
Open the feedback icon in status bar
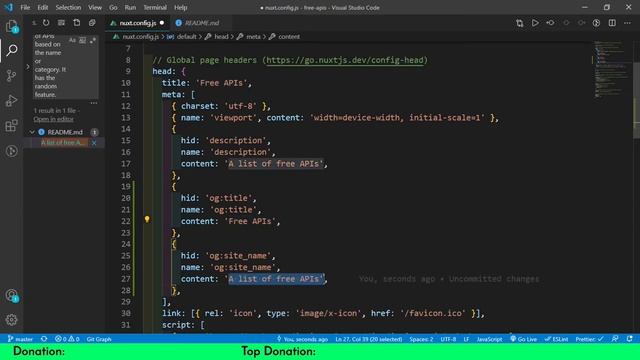[x=615, y=339]
